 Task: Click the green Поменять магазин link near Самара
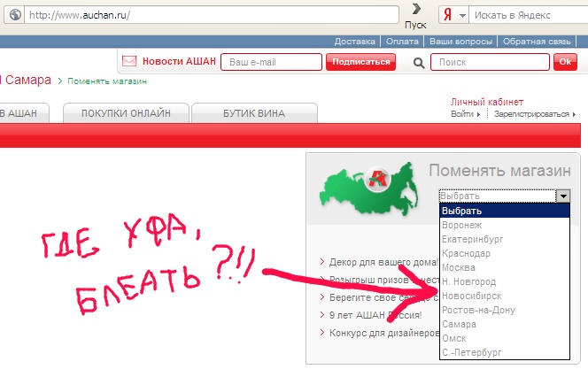click(107, 81)
